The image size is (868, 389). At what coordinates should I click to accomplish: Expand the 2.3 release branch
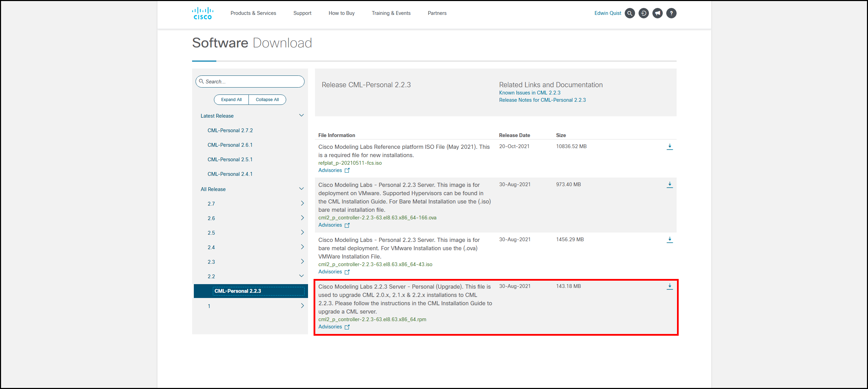pyautogui.click(x=302, y=262)
